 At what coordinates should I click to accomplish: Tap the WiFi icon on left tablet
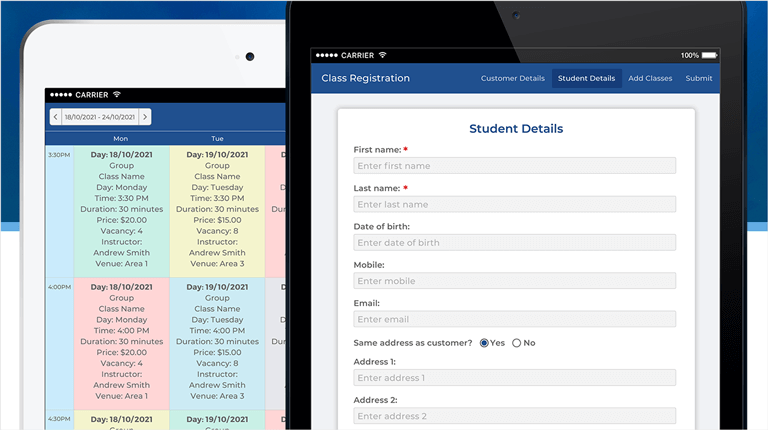117,94
